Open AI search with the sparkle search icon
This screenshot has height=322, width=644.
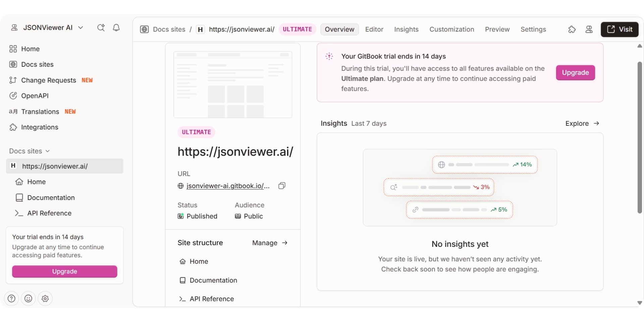[x=101, y=28]
